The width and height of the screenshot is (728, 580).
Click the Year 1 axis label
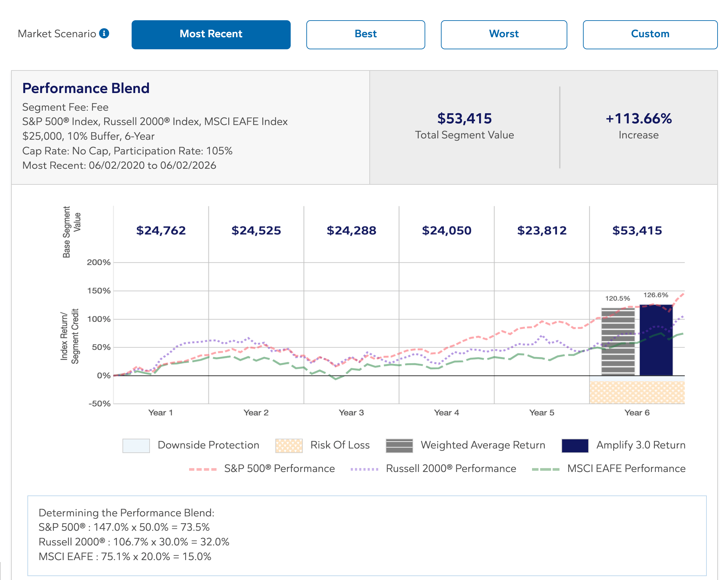(160, 413)
